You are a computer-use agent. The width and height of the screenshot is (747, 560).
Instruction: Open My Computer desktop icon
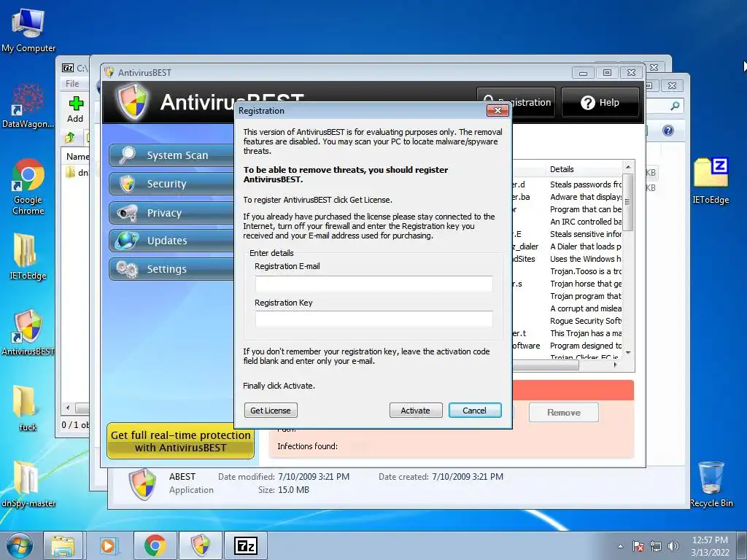(28, 30)
